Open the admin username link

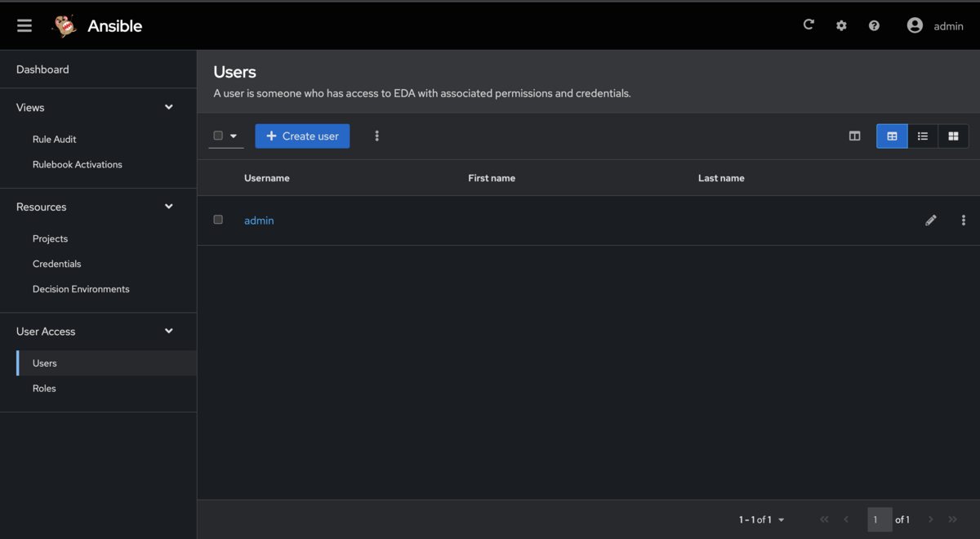pos(259,220)
